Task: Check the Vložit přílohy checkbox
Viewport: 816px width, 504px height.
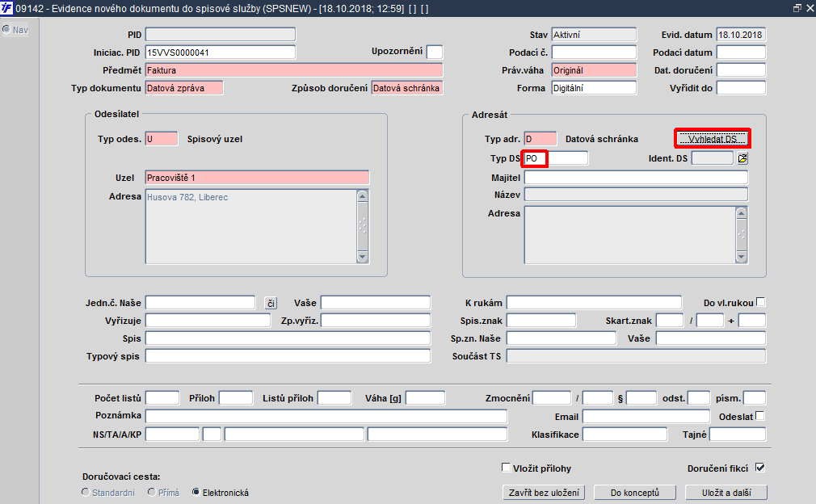Action: (x=506, y=468)
